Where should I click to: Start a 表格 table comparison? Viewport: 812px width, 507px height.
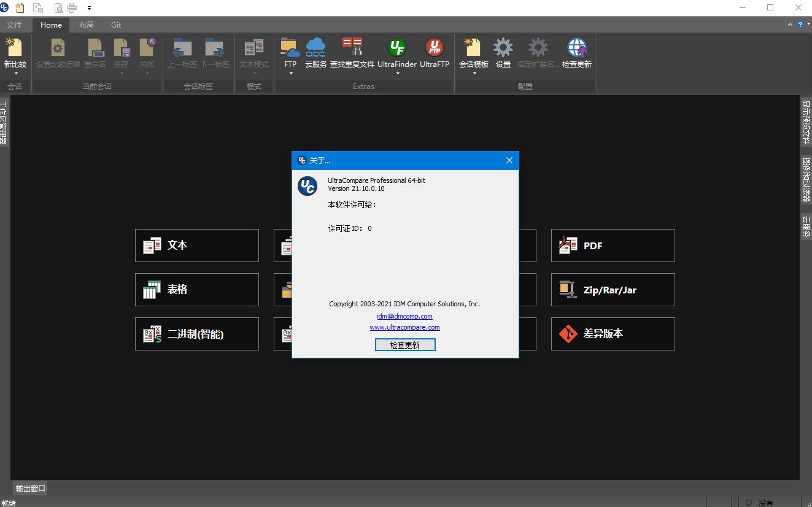[x=197, y=290]
